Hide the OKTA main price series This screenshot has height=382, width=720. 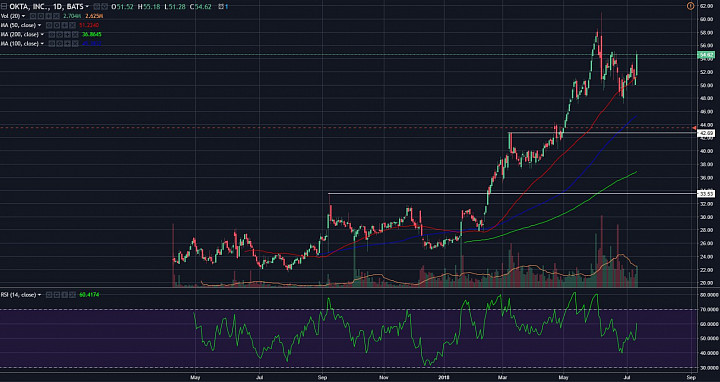pyautogui.click(x=97, y=6)
